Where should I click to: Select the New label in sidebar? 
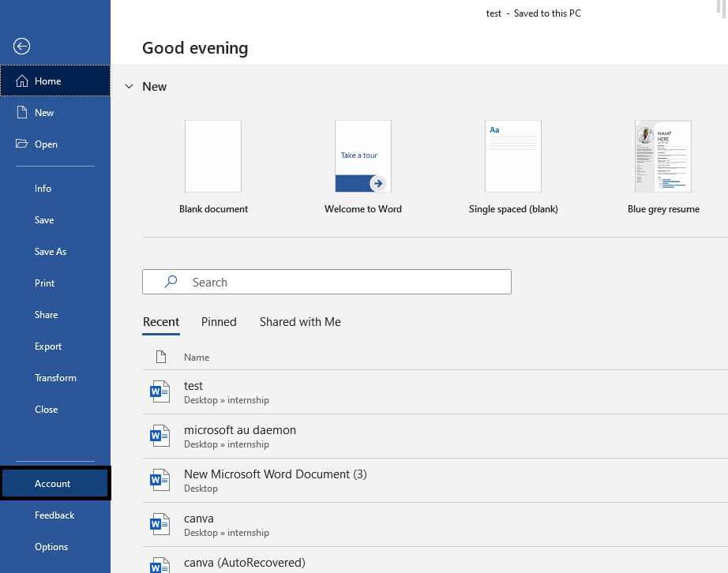click(44, 113)
